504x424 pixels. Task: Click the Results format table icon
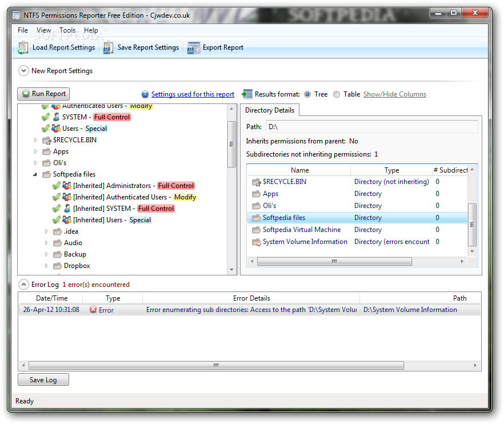[247, 94]
